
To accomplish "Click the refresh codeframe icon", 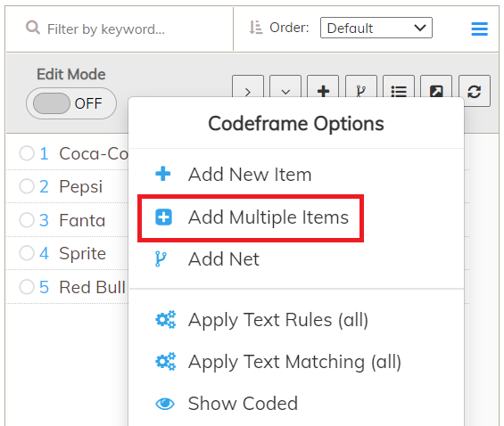I will (474, 91).
